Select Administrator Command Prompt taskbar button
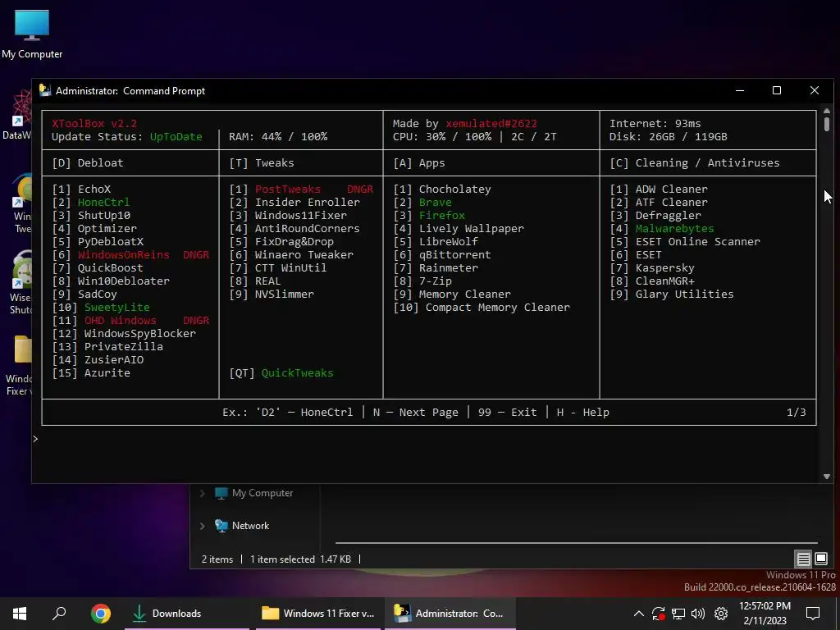This screenshot has width=840, height=630. (450, 613)
